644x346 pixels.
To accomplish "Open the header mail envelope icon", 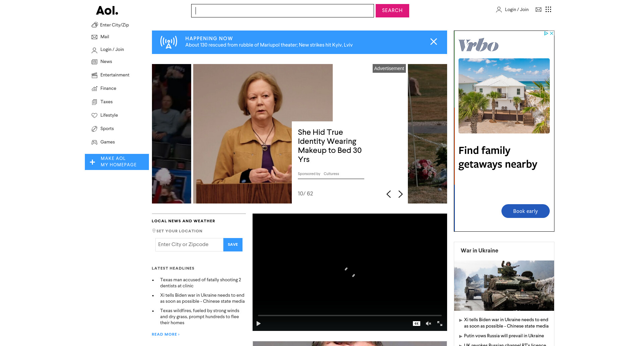I will tap(538, 10).
